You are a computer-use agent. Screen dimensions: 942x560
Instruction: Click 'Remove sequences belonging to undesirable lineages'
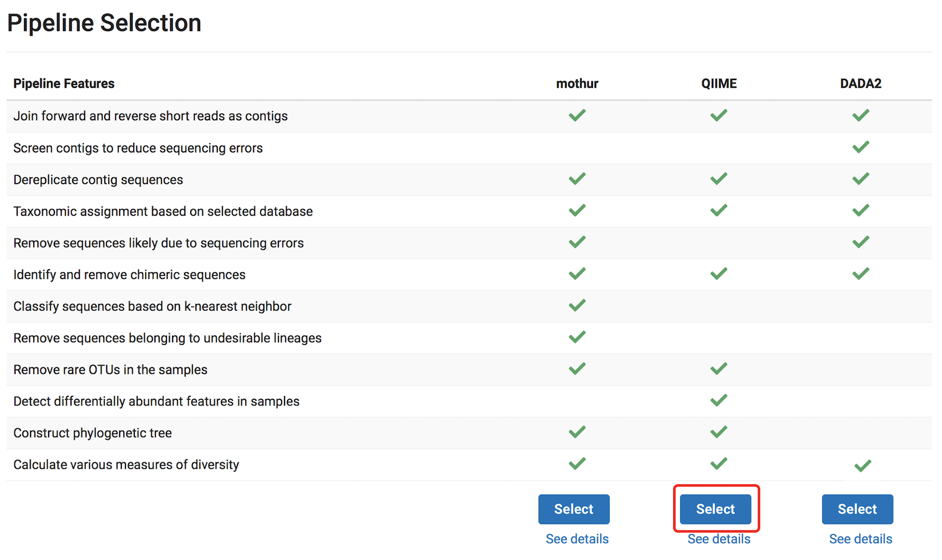coord(167,338)
